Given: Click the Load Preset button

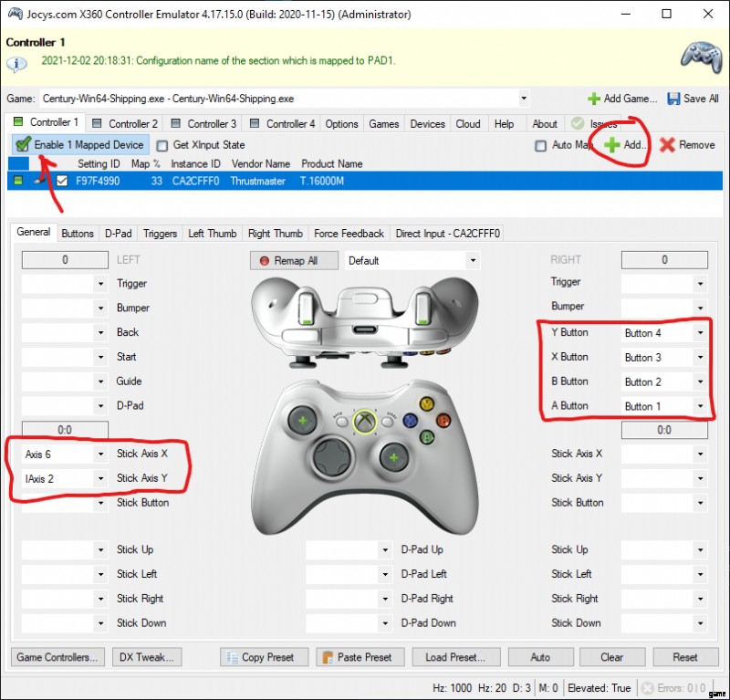Looking at the screenshot, I should coord(455,657).
